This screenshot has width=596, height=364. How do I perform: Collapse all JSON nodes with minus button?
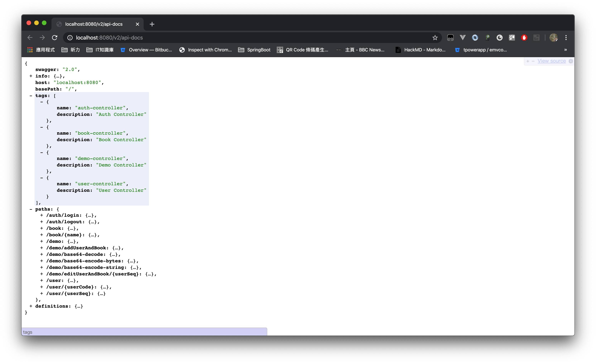533,61
